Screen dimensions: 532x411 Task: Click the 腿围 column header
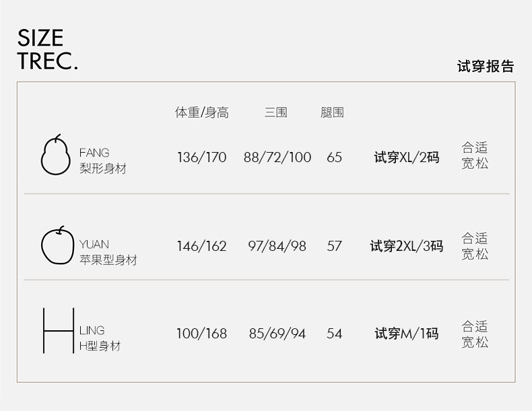pyautogui.click(x=332, y=113)
